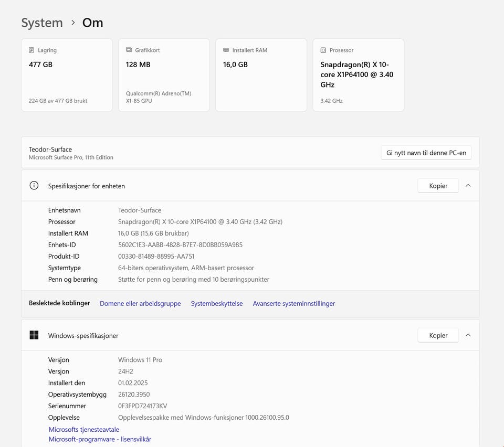
Task: Click the Prosessor chip icon
Action: coord(323,50)
